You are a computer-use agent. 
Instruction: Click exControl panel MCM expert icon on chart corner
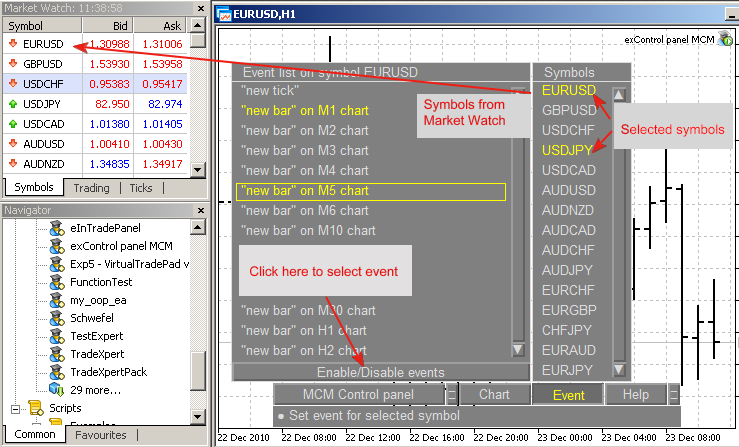(725, 39)
